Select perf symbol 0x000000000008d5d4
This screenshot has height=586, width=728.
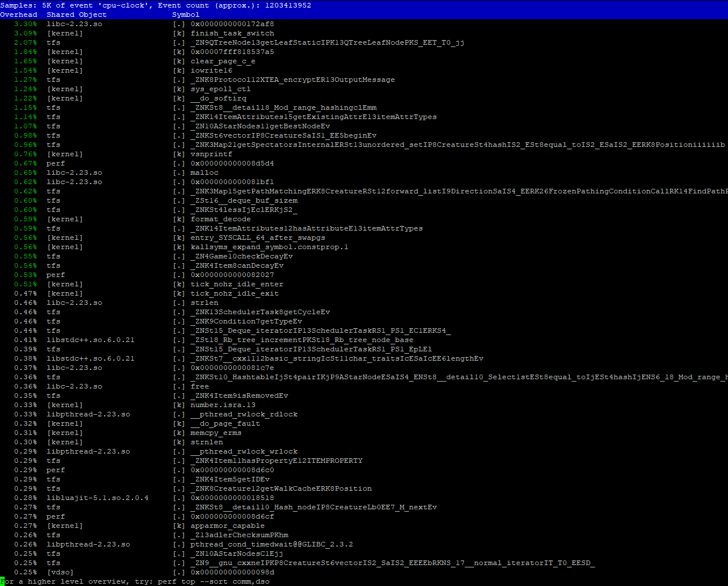(232, 163)
